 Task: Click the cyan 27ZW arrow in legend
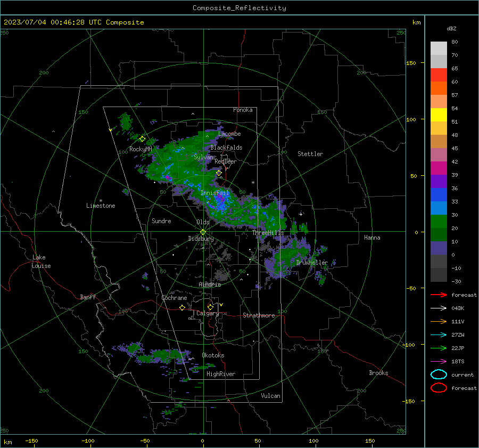coord(439,335)
